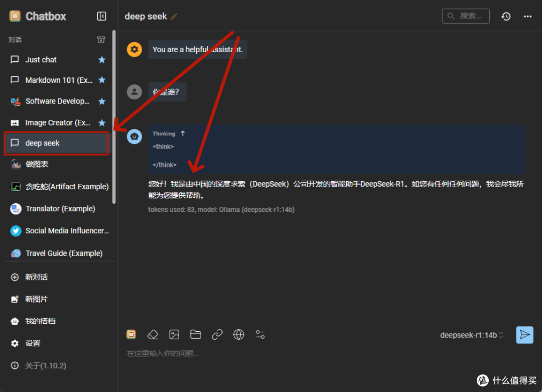Unstar the Just chat conversation
The width and height of the screenshot is (542, 392).
click(x=101, y=60)
